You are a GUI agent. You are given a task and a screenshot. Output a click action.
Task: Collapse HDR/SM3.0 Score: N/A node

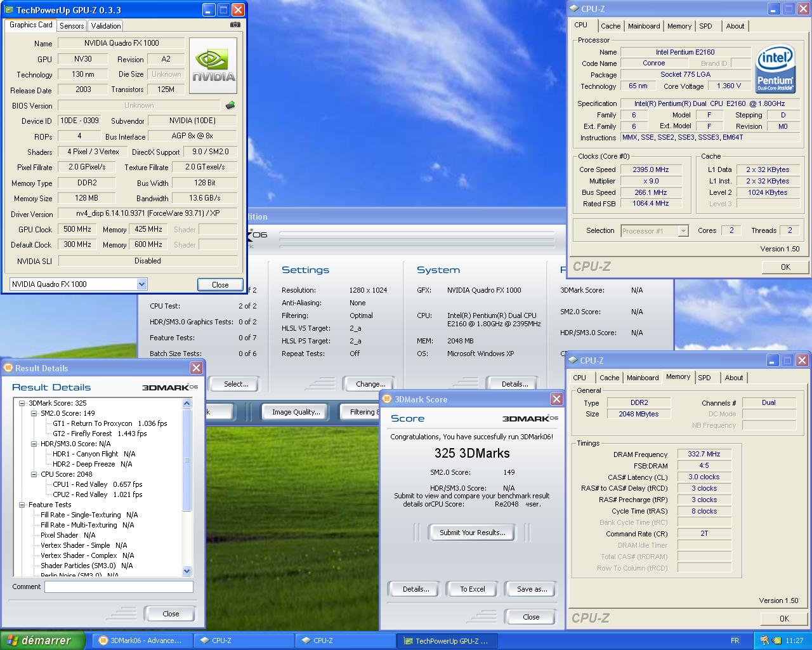[34, 444]
